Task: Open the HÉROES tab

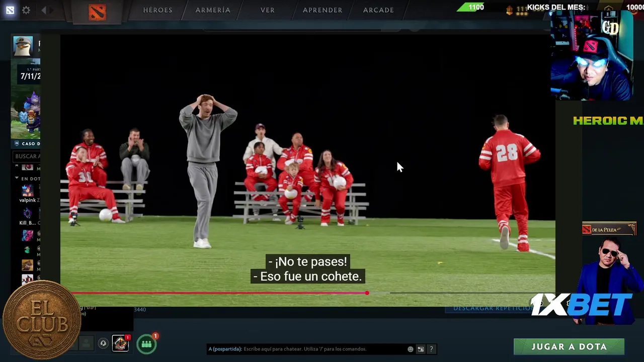Action: 157,10
